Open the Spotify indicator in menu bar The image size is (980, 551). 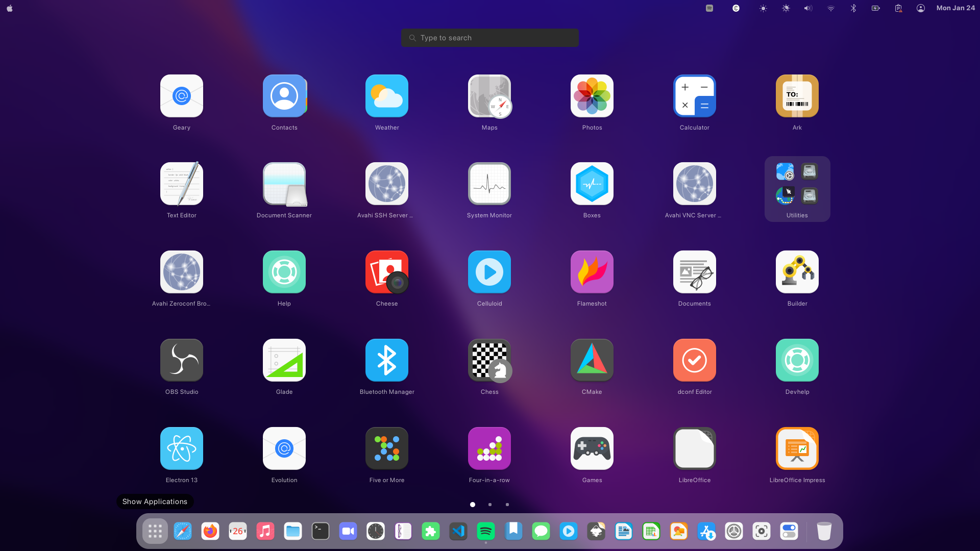(709, 8)
